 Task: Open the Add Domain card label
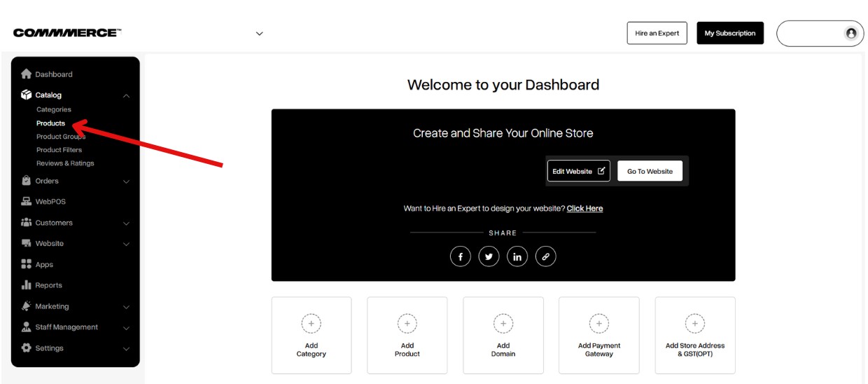click(503, 350)
